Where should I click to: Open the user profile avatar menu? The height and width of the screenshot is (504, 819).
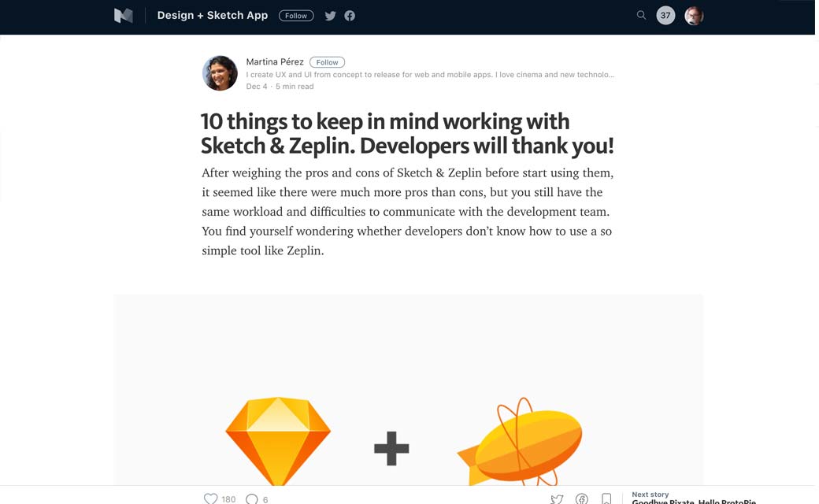tap(694, 16)
